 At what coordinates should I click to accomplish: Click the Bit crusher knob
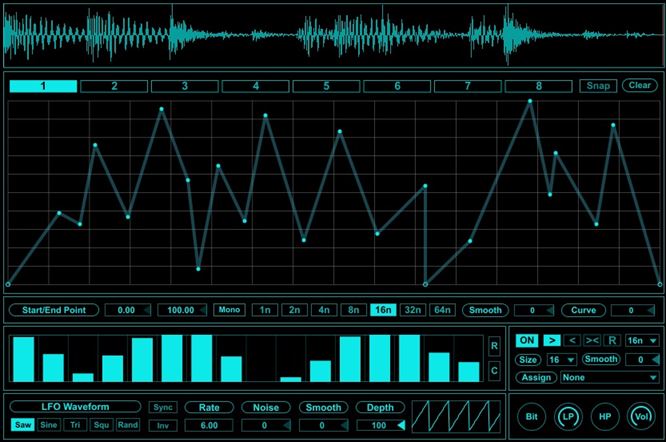[533, 414]
